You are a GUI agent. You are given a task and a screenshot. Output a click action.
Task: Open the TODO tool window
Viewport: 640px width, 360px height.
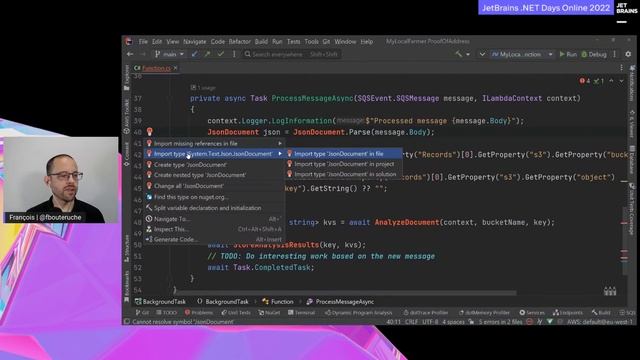coord(167,313)
